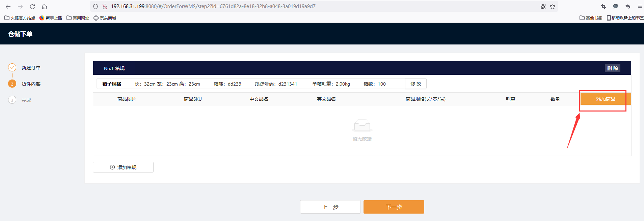This screenshot has width=644, height=221.
Task: Open the QR code icon in address bar
Action: coord(543,6)
